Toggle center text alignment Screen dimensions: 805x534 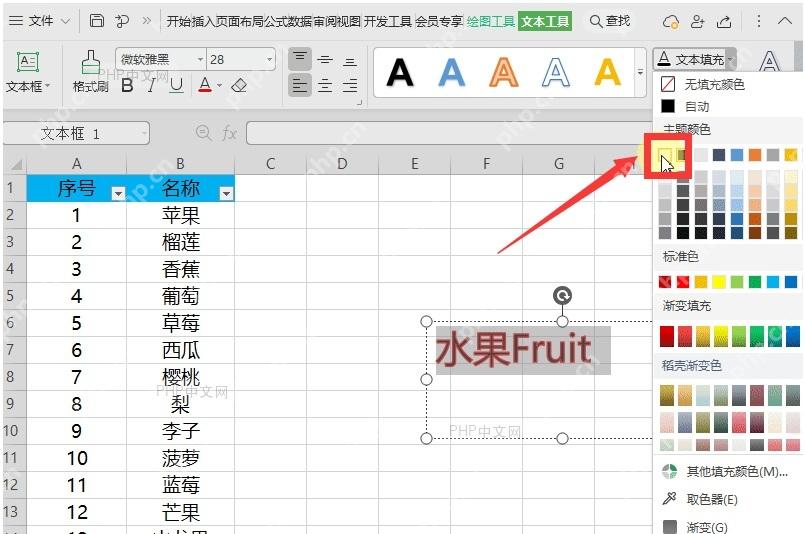pos(324,85)
